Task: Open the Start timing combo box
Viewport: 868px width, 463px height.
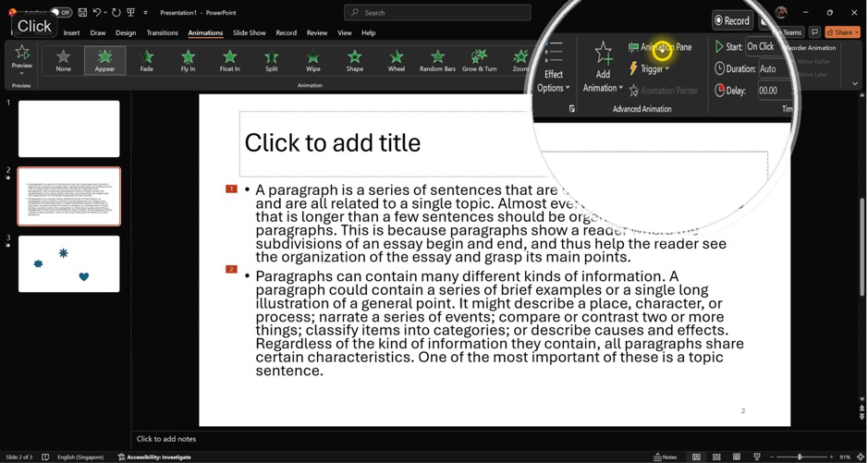Action: pos(762,46)
